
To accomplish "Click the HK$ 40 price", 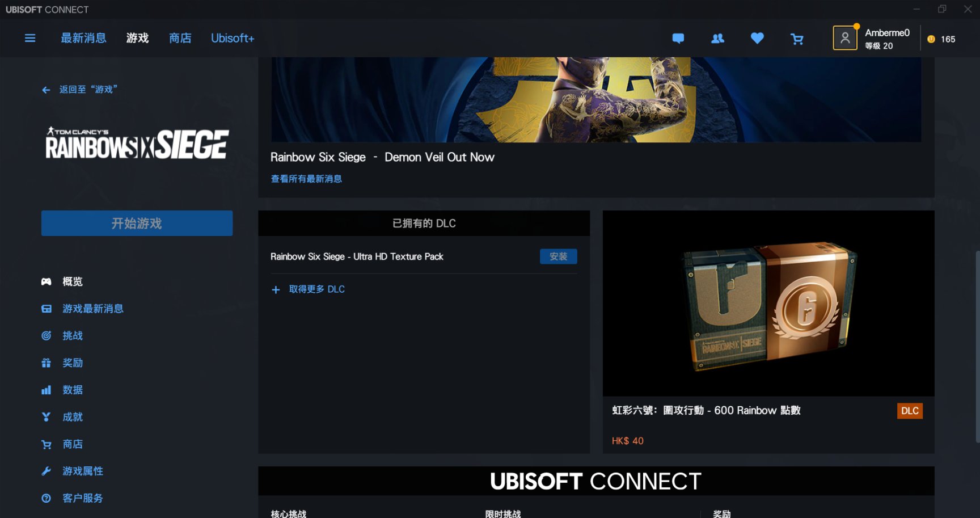I will (628, 441).
